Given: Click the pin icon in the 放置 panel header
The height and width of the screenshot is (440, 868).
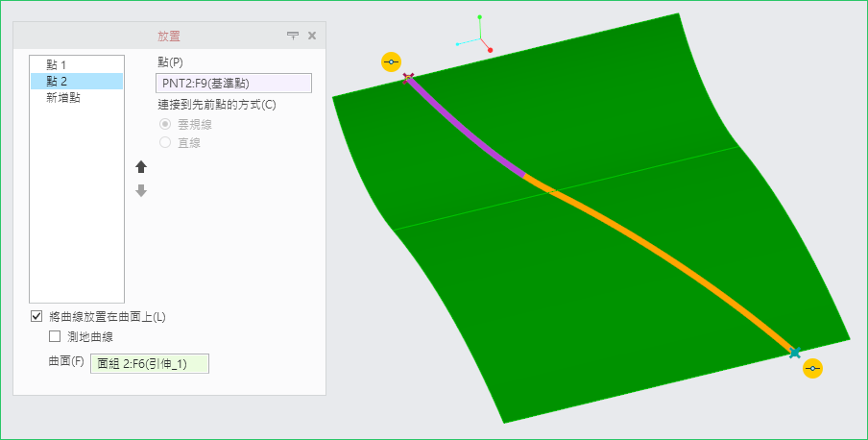Looking at the screenshot, I should coord(293,36).
